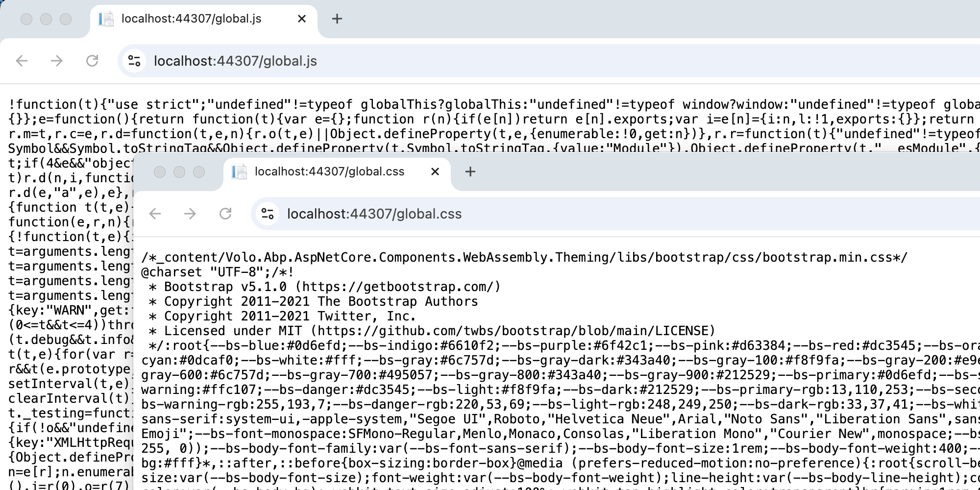Click the clearInterval(t) line in global.js
Viewport: 980px width, 490px height.
tap(71, 398)
